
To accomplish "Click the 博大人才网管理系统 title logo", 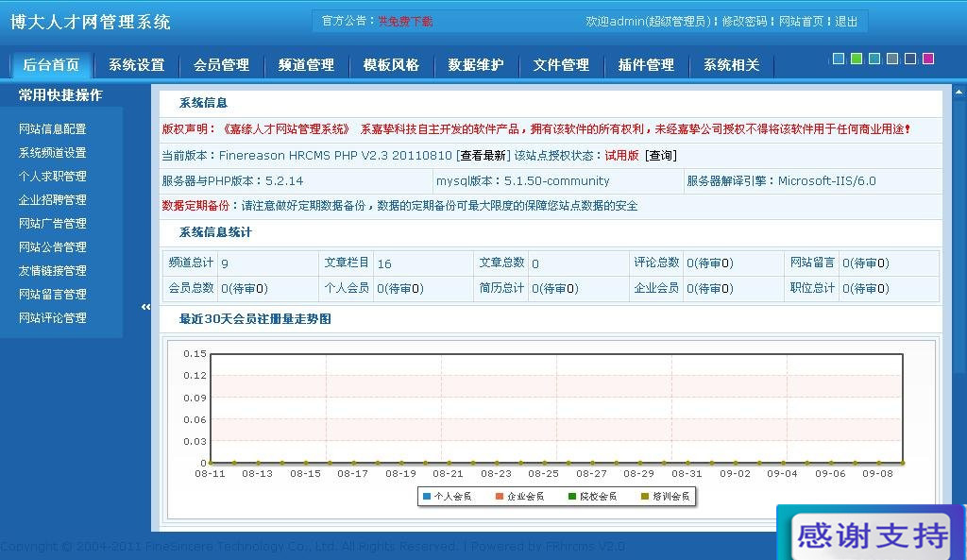I will click(91, 23).
